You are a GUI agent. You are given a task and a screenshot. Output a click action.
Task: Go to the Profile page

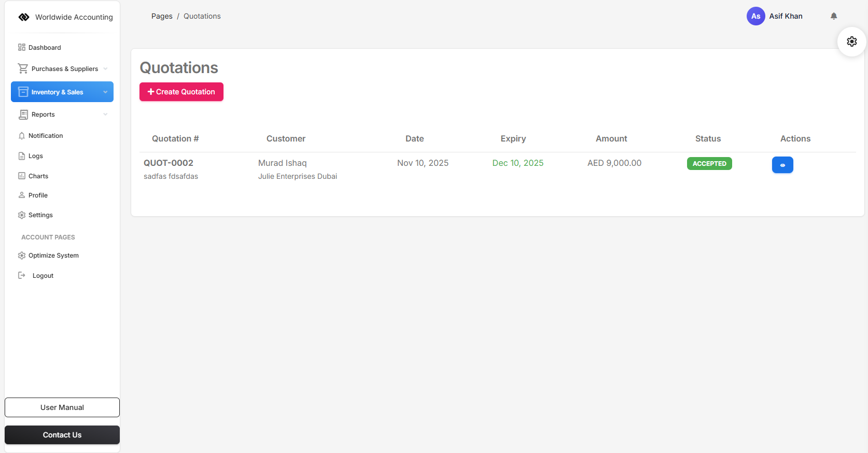click(38, 195)
